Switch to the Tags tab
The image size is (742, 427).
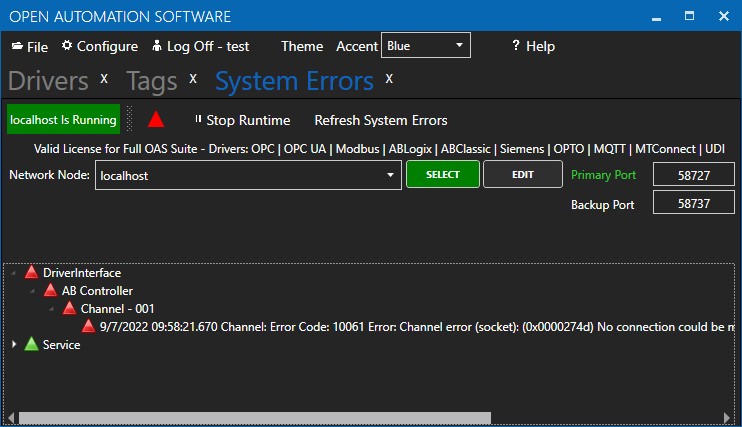(x=152, y=81)
